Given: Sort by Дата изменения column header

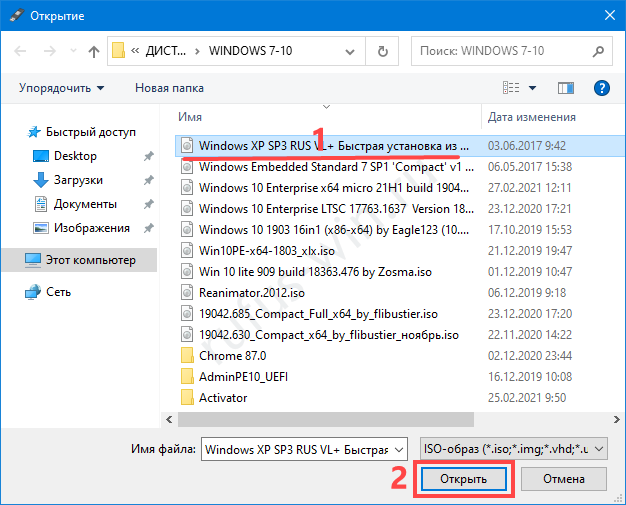Looking at the screenshot, I should (x=531, y=117).
